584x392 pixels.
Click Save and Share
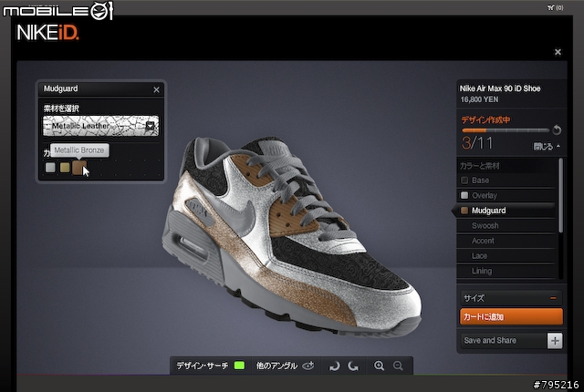pos(490,340)
